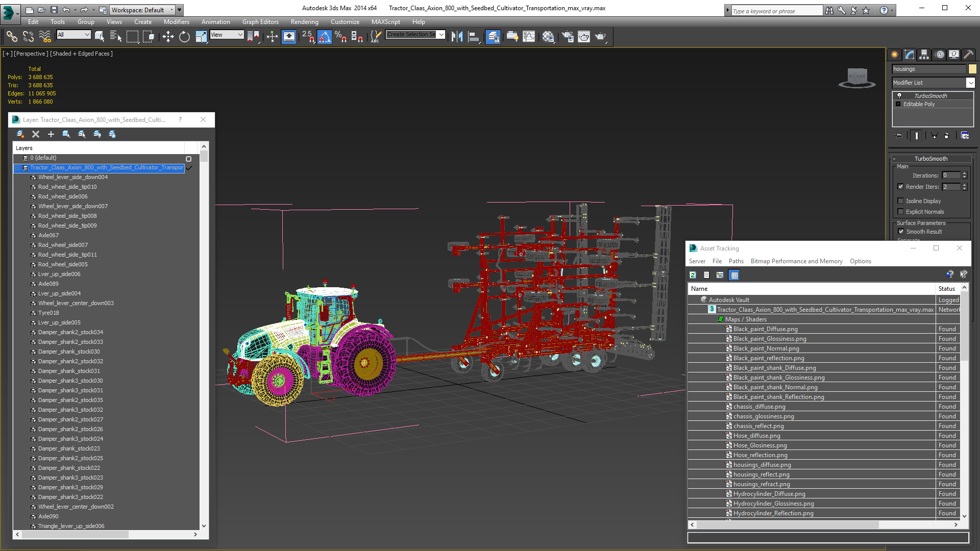Activate the Select and Rotate tool

pos(184,36)
